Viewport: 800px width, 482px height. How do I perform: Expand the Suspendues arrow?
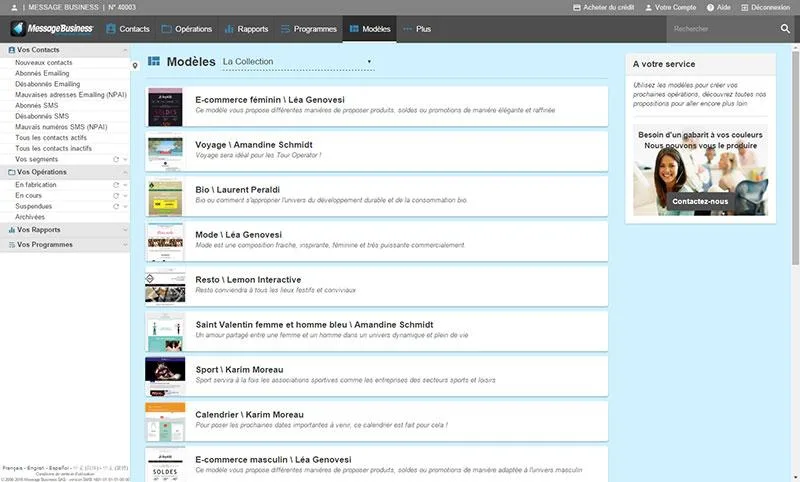(126, 207)
